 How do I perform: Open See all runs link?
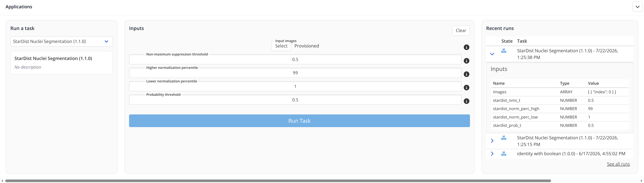click(x=618, y=164)
